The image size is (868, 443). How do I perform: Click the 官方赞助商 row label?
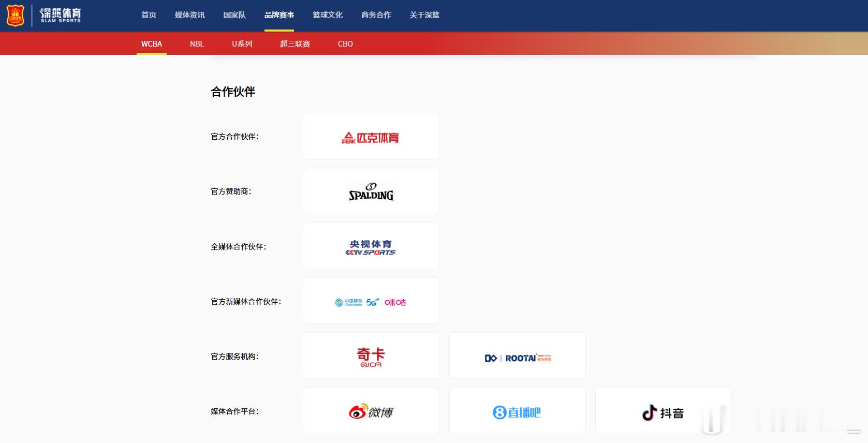pos(231,191)
